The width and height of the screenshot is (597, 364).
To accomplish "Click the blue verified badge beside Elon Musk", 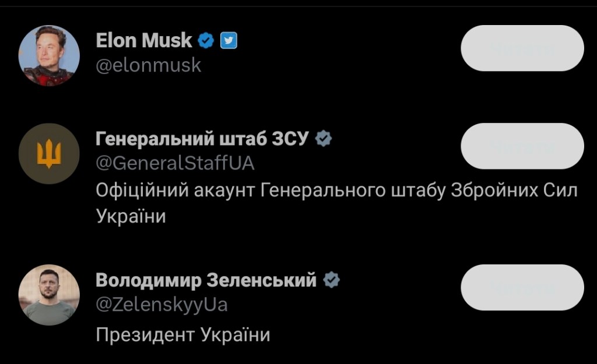I will pyautogui.click(x=206, y=40).
